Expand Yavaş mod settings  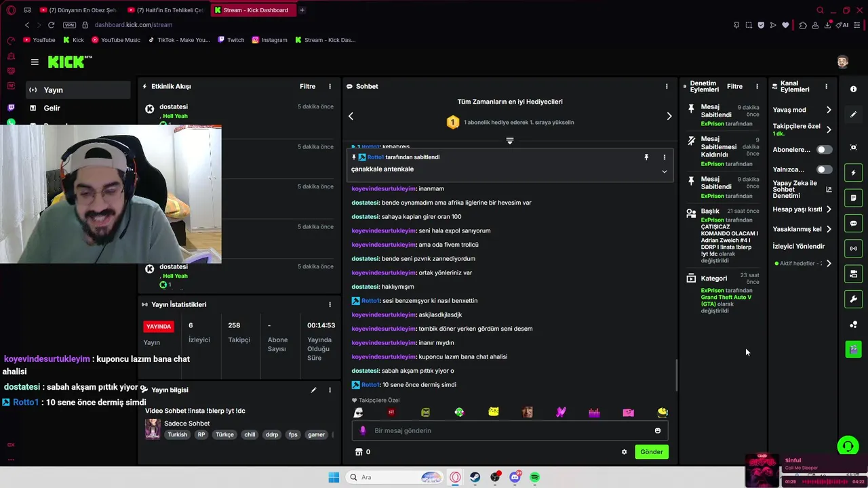coord(829,110)
